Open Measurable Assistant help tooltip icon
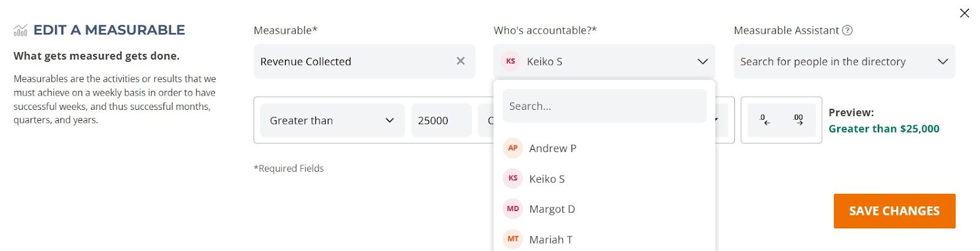This screenshot has width=980, height=251. [x=847, y=30]
